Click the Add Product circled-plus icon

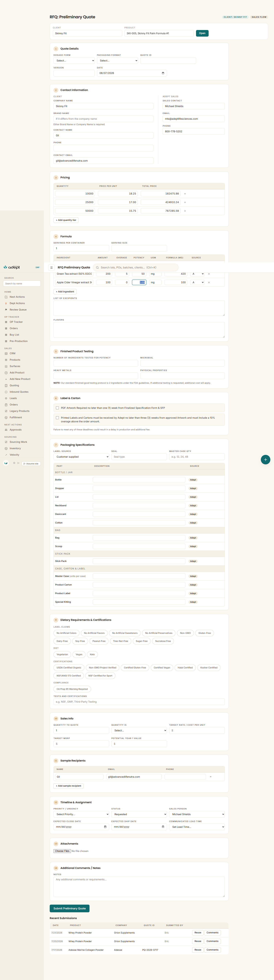coord(6,373)
